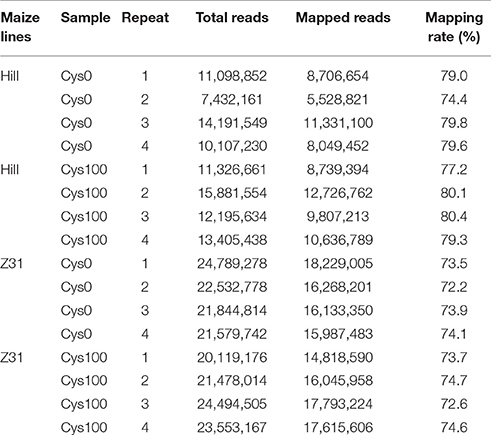Click the first Hill maize line label
491x435 pixels.
click(10, 76)
